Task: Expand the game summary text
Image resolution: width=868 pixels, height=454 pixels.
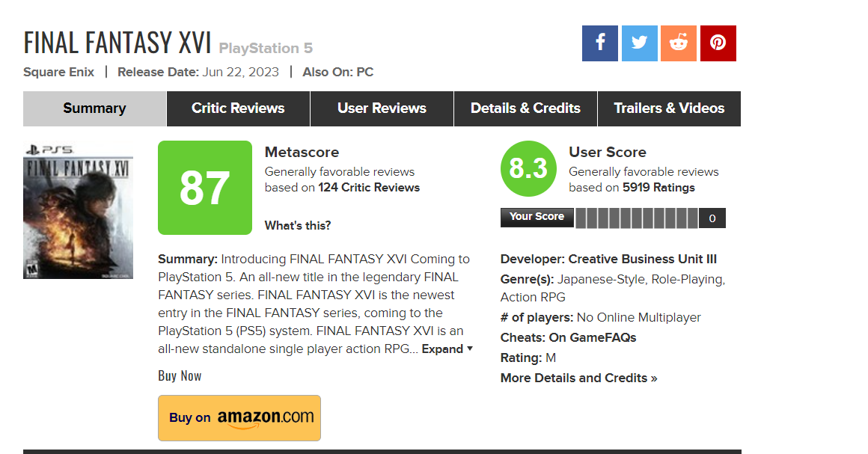Action: (x=447, y=349)
